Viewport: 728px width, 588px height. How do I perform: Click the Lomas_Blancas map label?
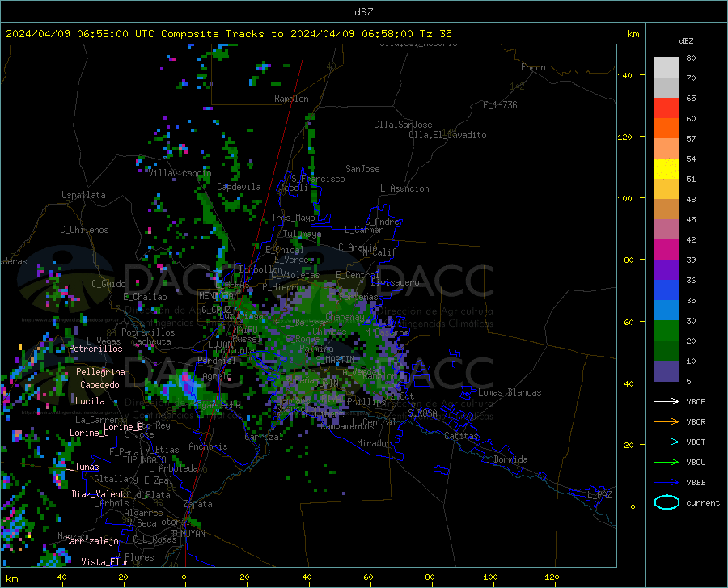point(510,392)
